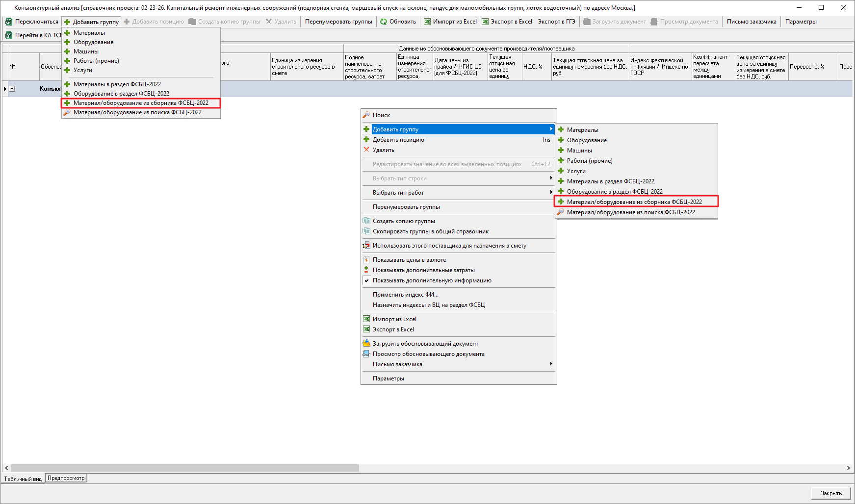This screenshot has width=855, height=504.
Task: Click Экспорт в Excel icon in toolbar
Action: pos(485,22)
